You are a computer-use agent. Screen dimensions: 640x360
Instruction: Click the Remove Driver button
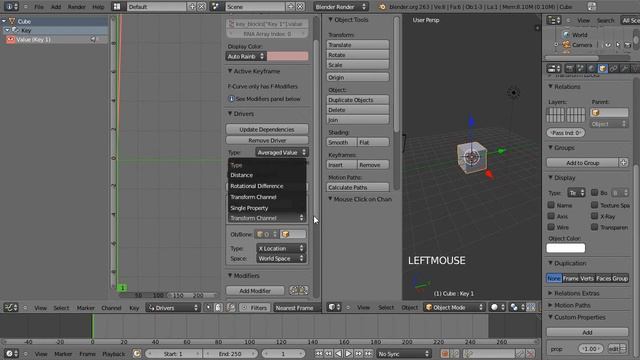[x=267, y=140]
